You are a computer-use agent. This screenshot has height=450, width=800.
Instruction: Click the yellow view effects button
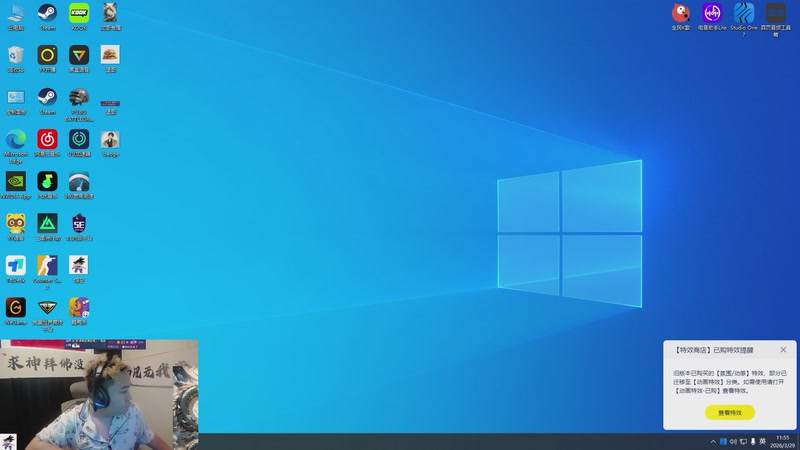click(x=730, y=412)
